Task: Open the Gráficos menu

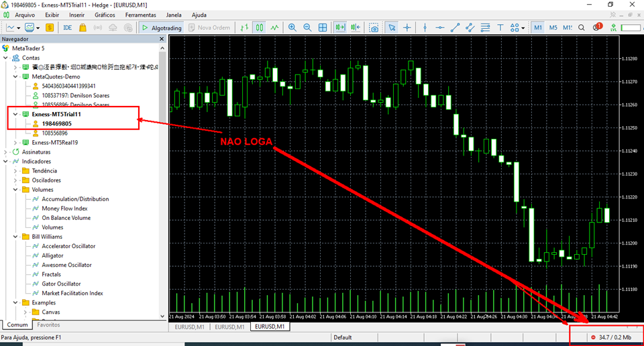Action: click(105, 15)
